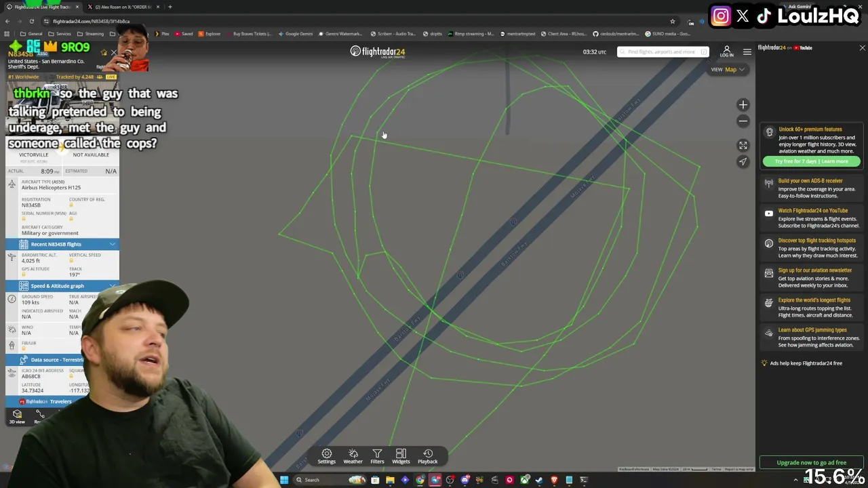Switch to Alex Rosen on X tab

pos(123,7)
